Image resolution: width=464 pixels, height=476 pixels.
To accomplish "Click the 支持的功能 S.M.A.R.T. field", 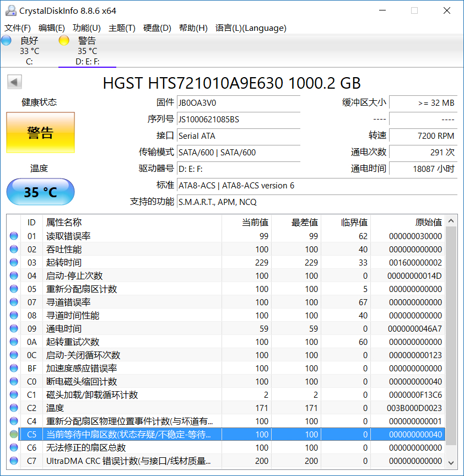I will coord(317,202).
